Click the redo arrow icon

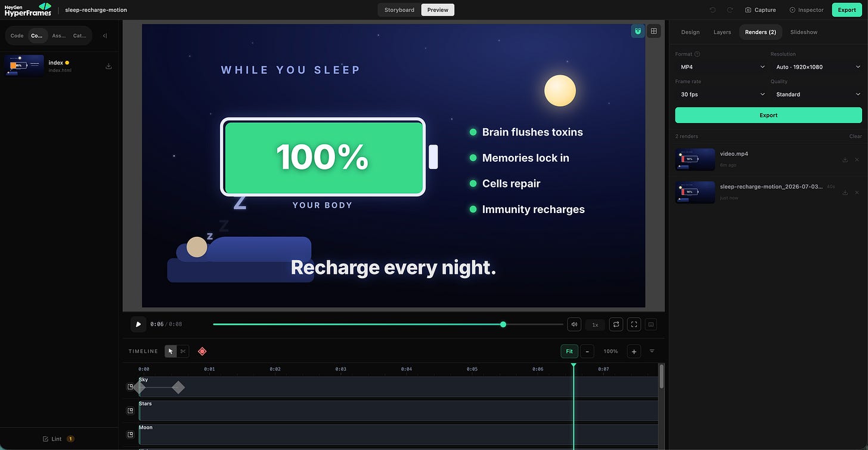coord(730,10)
